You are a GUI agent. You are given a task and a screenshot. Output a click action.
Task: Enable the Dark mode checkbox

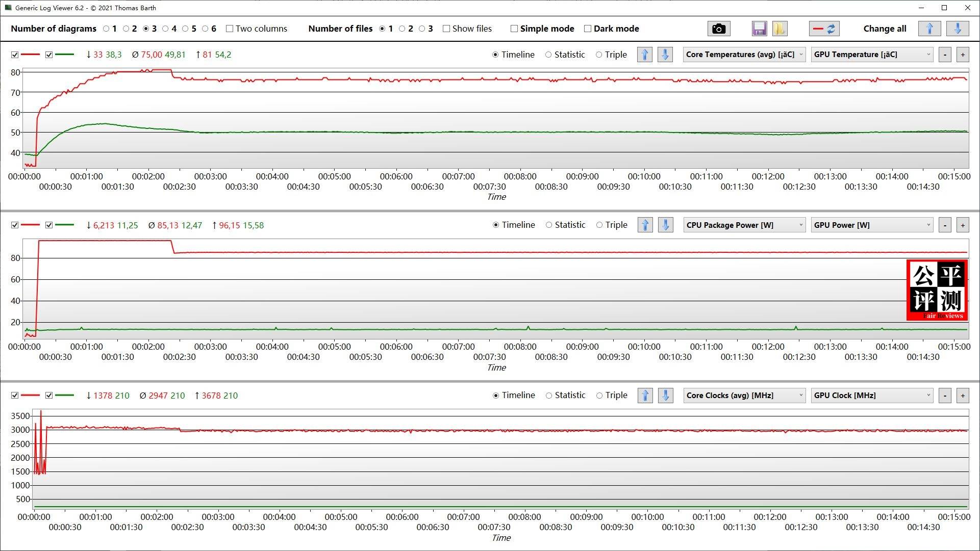click(x=588, y=29)
